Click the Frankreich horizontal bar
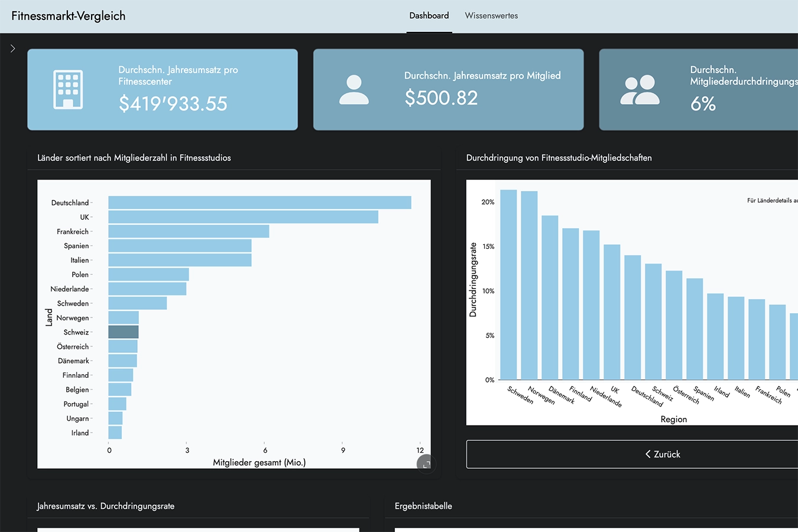Image resolution: width=798 pixels, height=532 pixels. (x=189, y=232)
